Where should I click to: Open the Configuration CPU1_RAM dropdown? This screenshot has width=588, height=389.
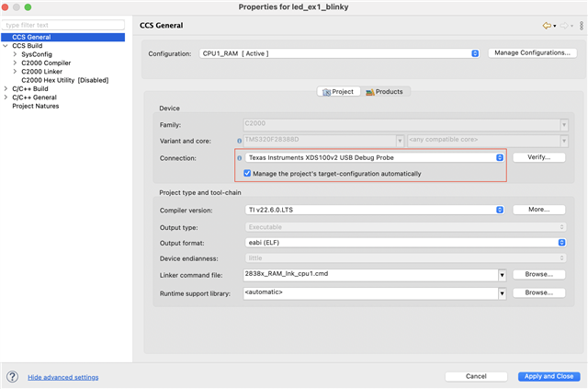point(475,53)
